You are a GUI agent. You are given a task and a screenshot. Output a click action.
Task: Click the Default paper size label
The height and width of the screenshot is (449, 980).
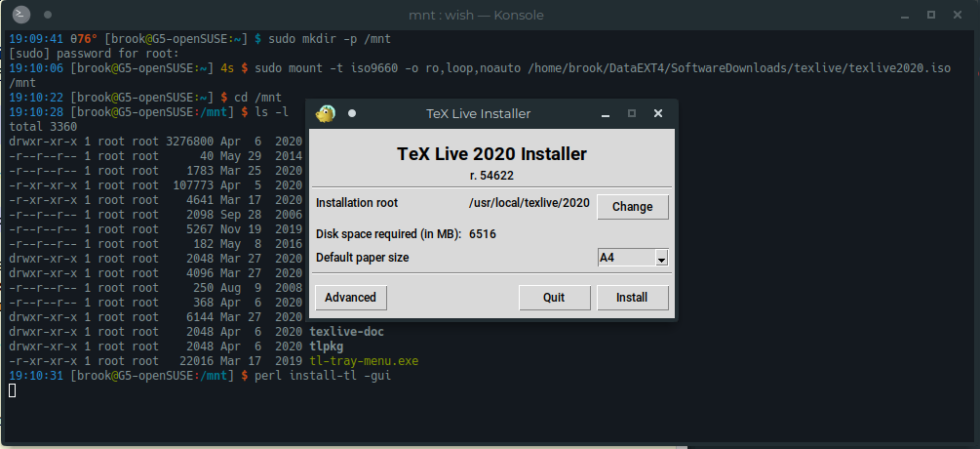click(x=363, y=257)
